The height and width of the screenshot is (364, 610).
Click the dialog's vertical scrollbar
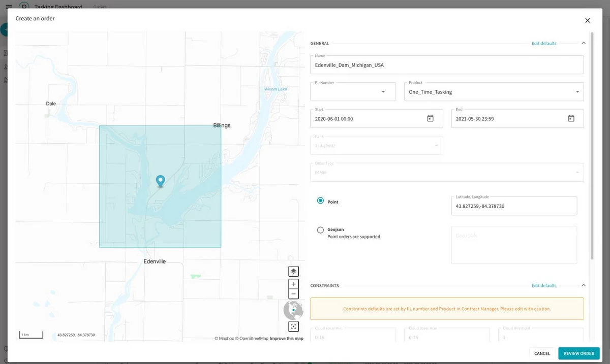tap(592, 146)
